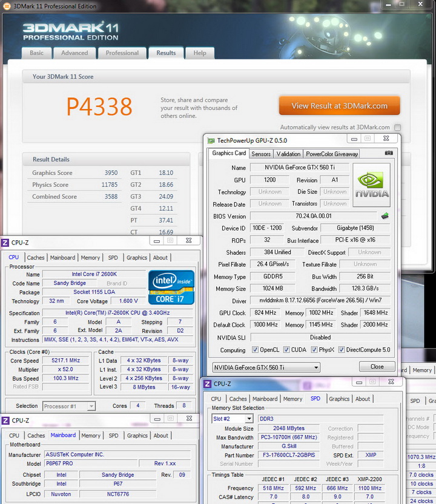Viewport: 436px width, 504px height.
Task: Click the Part Number F3-17600CL7-2GBPIS field
Action: coord(289,455)
